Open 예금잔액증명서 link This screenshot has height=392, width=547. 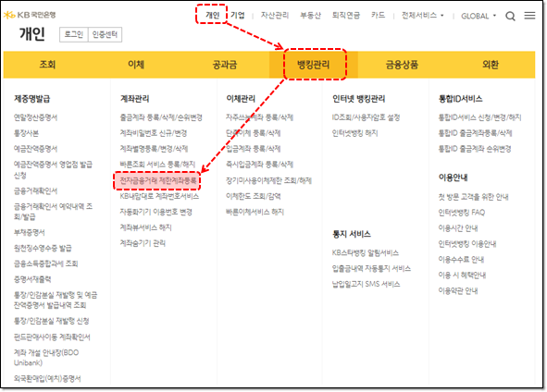pos(35,149)
